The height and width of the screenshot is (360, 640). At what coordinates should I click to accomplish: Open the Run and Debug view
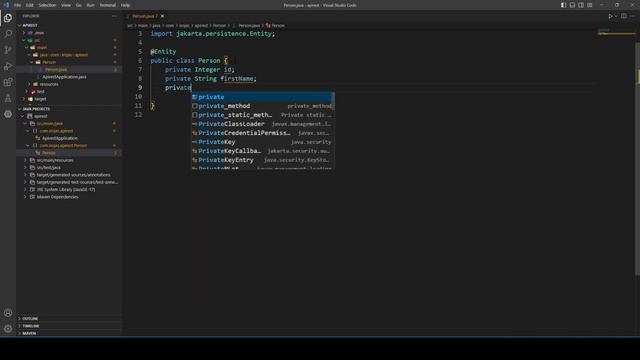[x=8, y=66]
